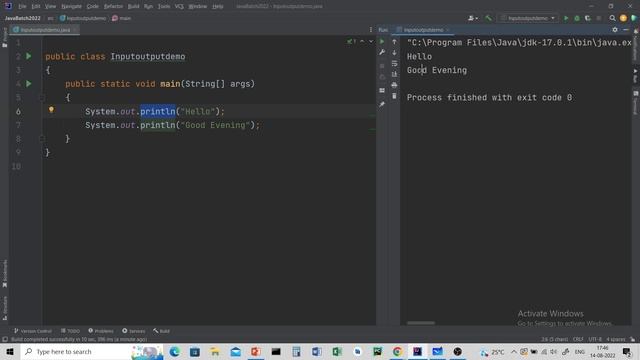Click the green Run button in top toolbar

(x=566, y=18)
